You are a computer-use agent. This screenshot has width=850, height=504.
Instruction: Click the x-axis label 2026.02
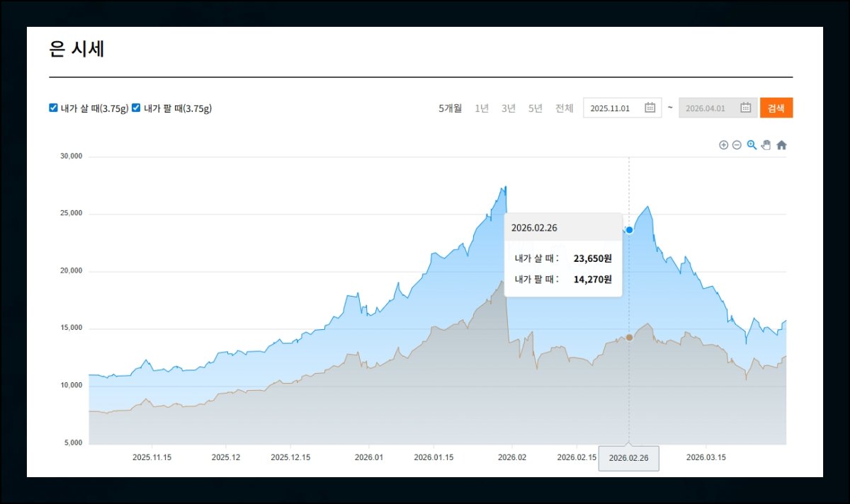click(512, 457)
